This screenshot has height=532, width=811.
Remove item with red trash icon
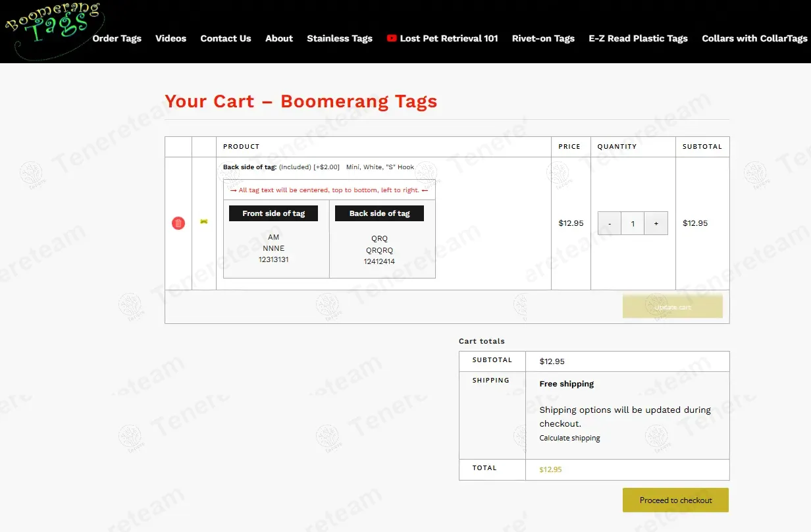tap(178, 223)
